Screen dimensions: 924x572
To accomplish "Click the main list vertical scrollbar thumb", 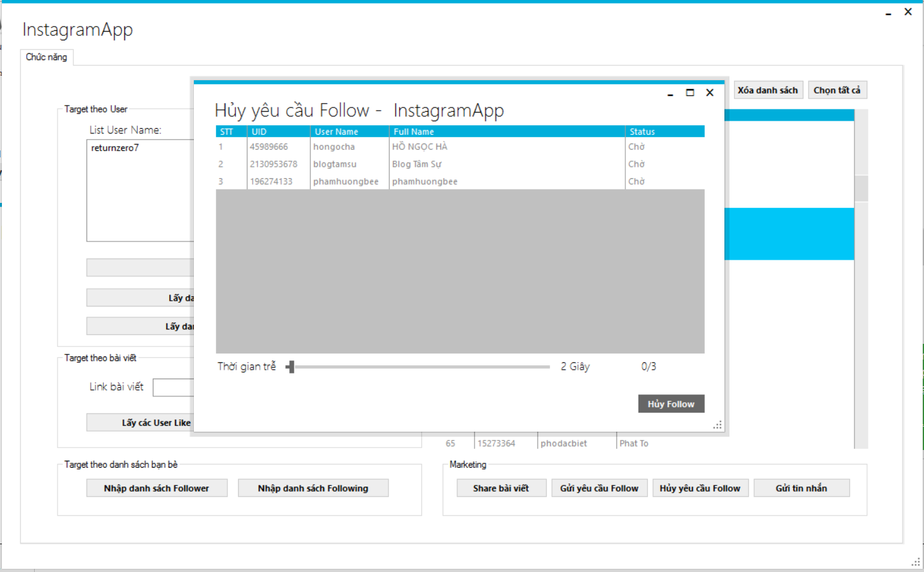I will pyautogui.click(x=861, y=188).
